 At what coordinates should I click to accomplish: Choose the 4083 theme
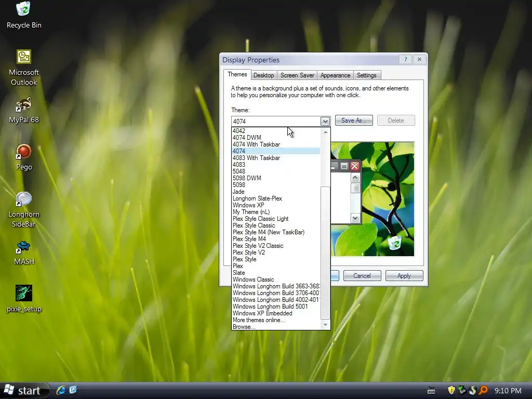(x=276, y=165)
